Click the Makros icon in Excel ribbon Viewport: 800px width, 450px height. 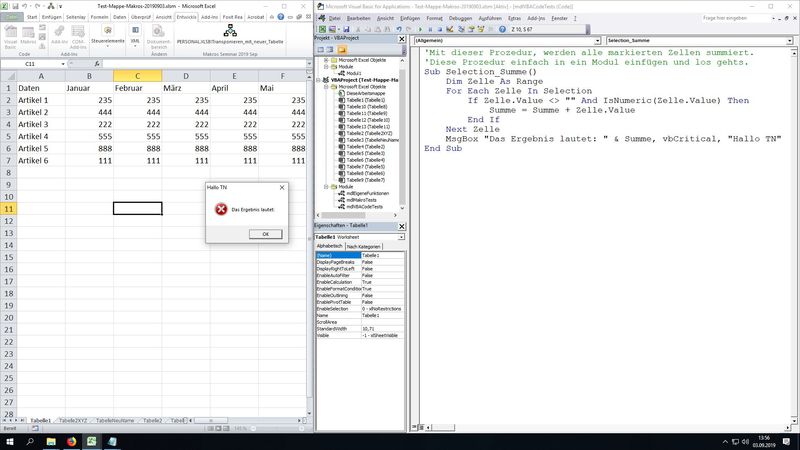click(28, 36)
